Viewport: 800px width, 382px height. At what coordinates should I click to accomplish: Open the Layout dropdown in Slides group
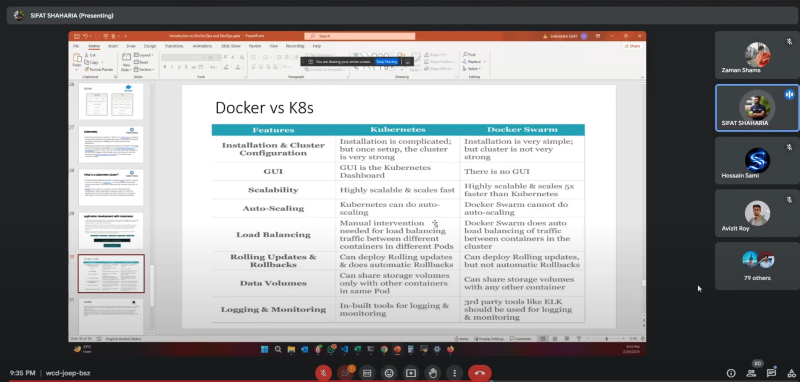[x=144, y=55]
